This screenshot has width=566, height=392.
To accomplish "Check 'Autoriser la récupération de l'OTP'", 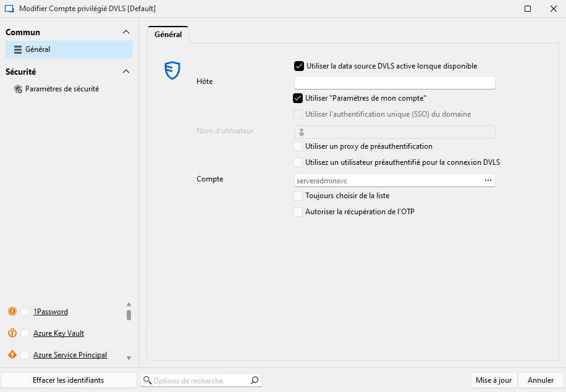I will [297, 211].
